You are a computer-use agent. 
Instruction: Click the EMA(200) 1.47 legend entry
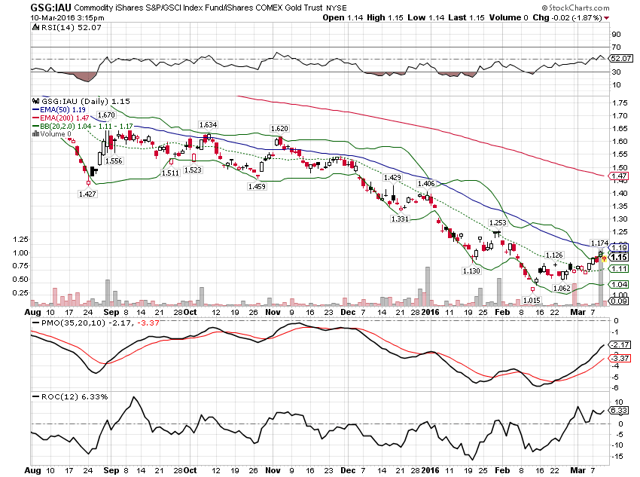pyautogui.click(x=60, y=118)
